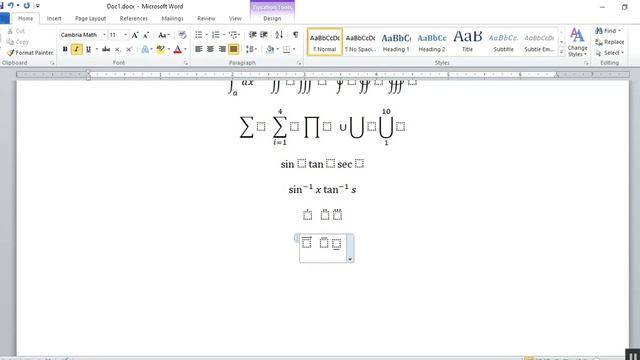Viewport: 640px width, 360px height.
Task: Toggle strikethrough formatting
Action: click(x=106, y=49)
